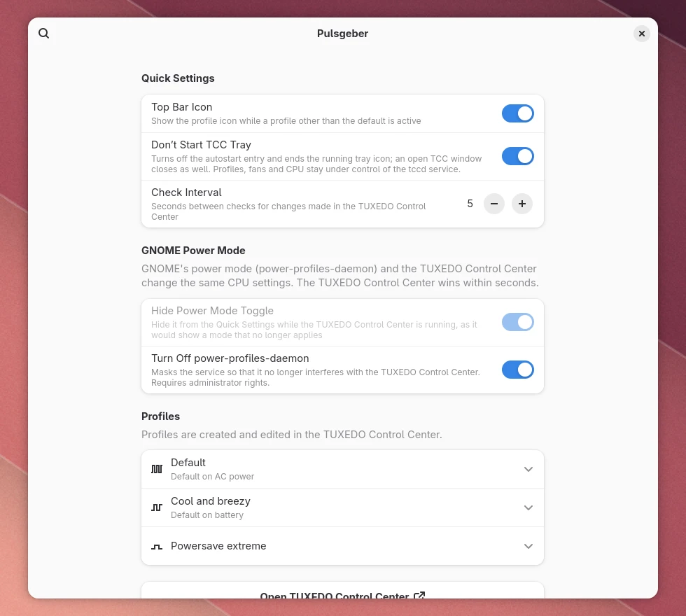This screenshot has width=686, height=616.
Task: Increase Check Interval with plus button
Action: pos(522,204)
